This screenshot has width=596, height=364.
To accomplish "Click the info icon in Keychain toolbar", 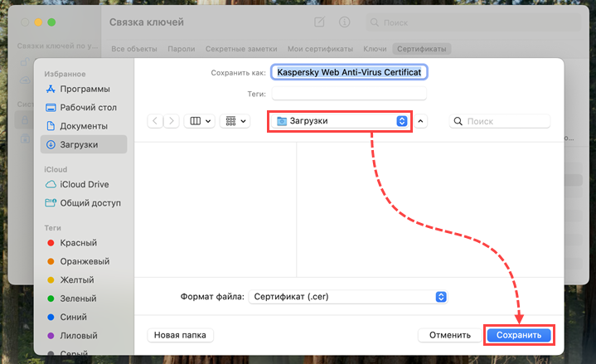I will click(344, 22).
